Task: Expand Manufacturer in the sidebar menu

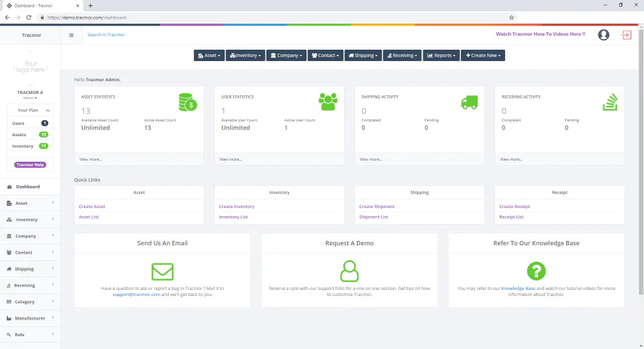Action: point(30,318)
